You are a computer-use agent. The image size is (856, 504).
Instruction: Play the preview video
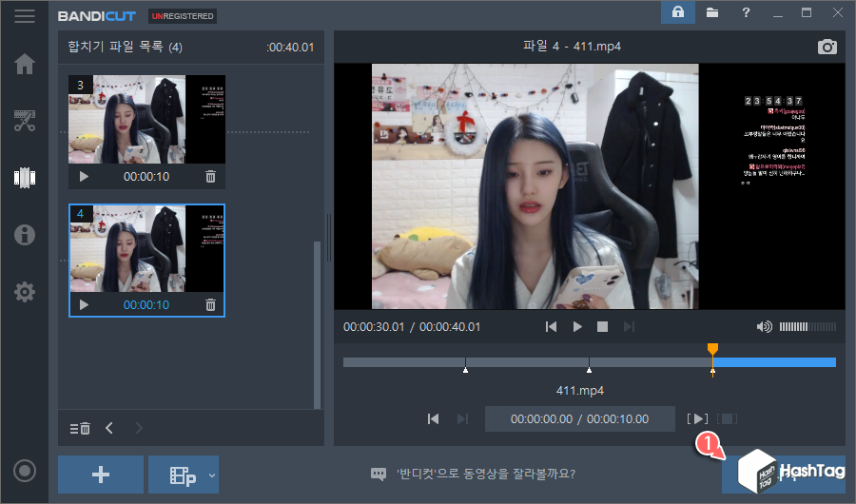click(577, 326)
